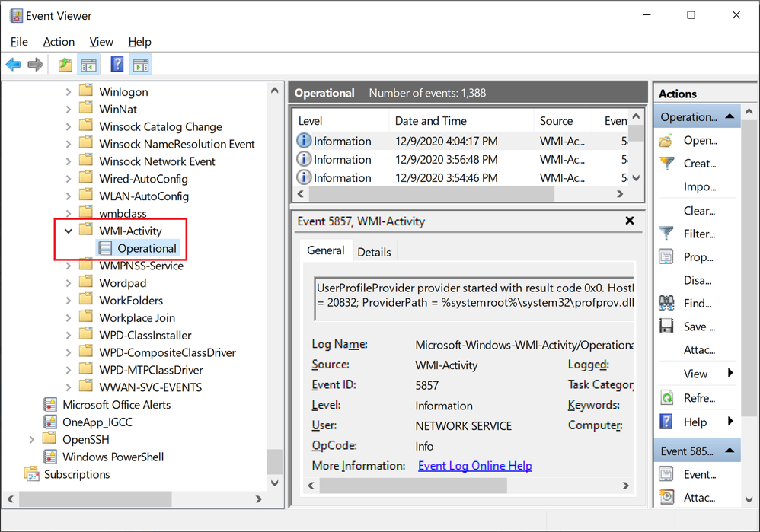Click the Impo... action

coord(699,186)
